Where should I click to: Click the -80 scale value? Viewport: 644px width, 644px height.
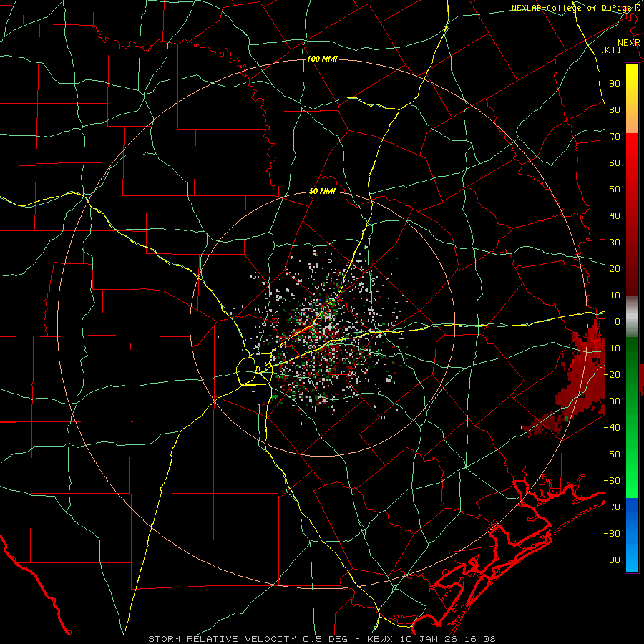(x=612, y=534)
